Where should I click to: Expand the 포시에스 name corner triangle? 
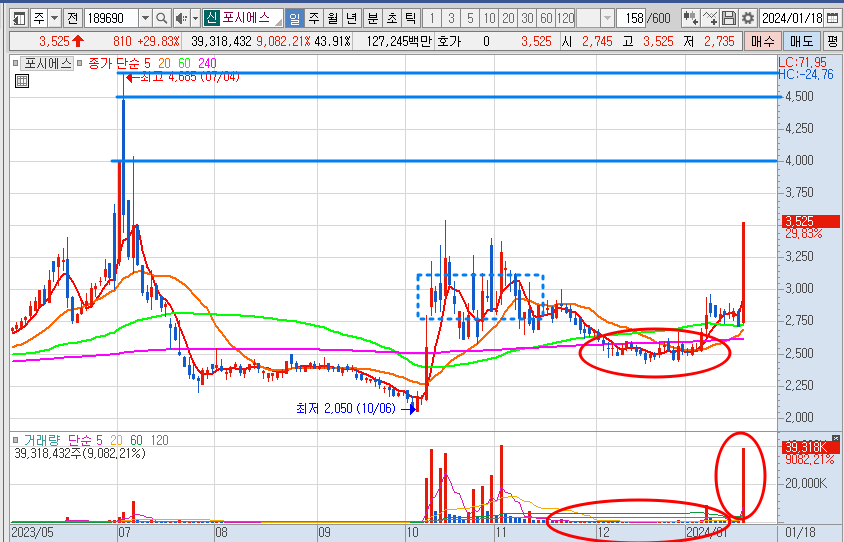coord(278,22)
